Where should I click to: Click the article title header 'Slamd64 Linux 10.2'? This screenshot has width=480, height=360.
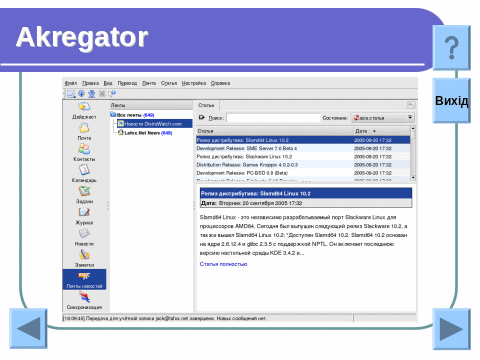[x=306, y=194]
